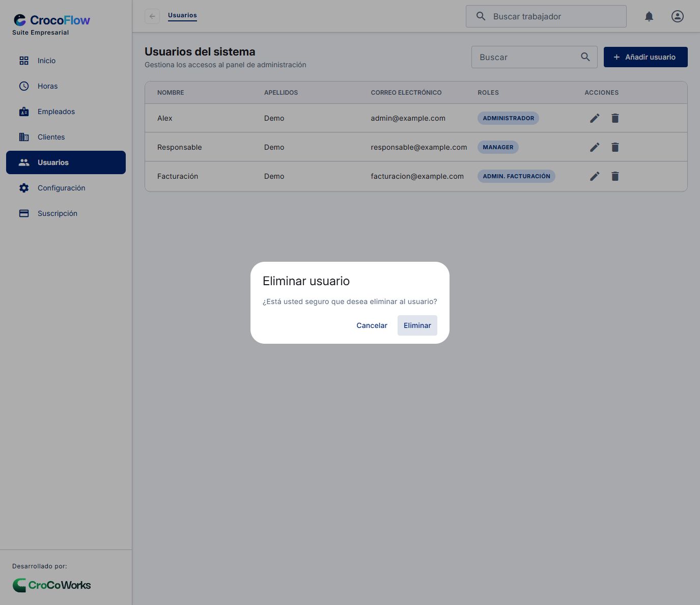Click the ACCIONES column header

(x=602, y=93)
